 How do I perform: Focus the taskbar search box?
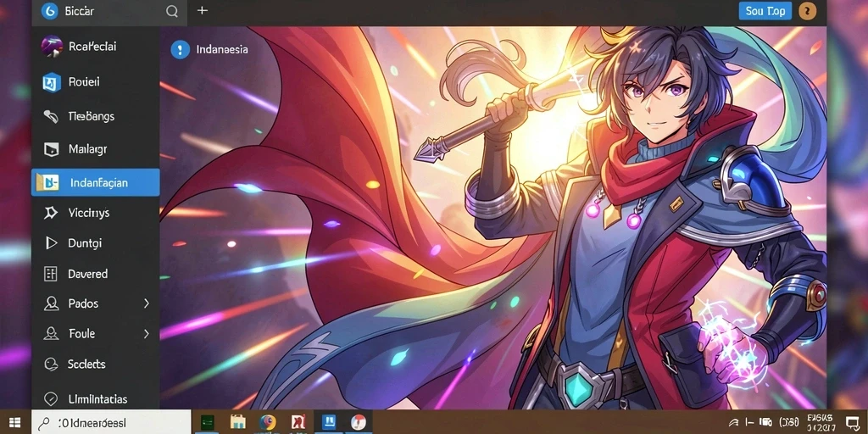click(111, 422)
